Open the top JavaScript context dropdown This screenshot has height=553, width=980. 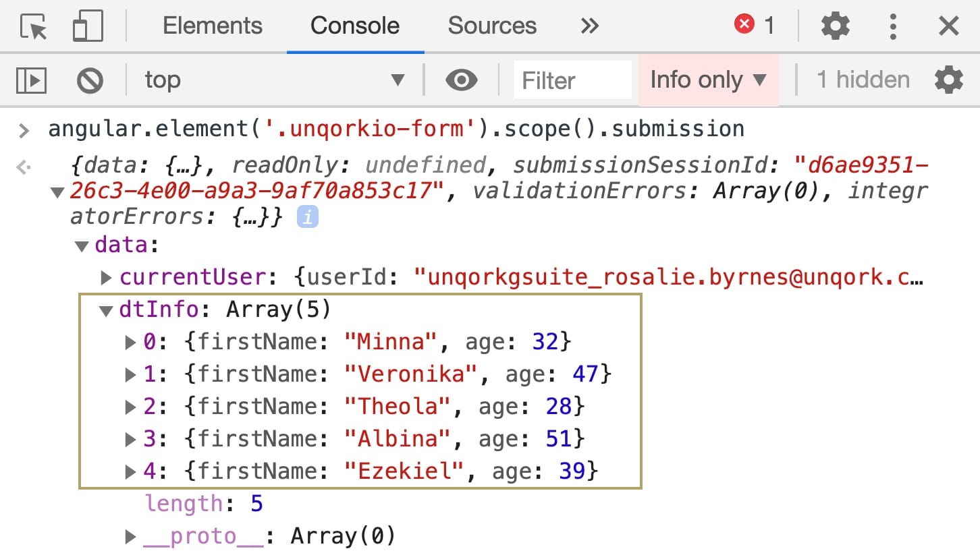tap(274, 80)
